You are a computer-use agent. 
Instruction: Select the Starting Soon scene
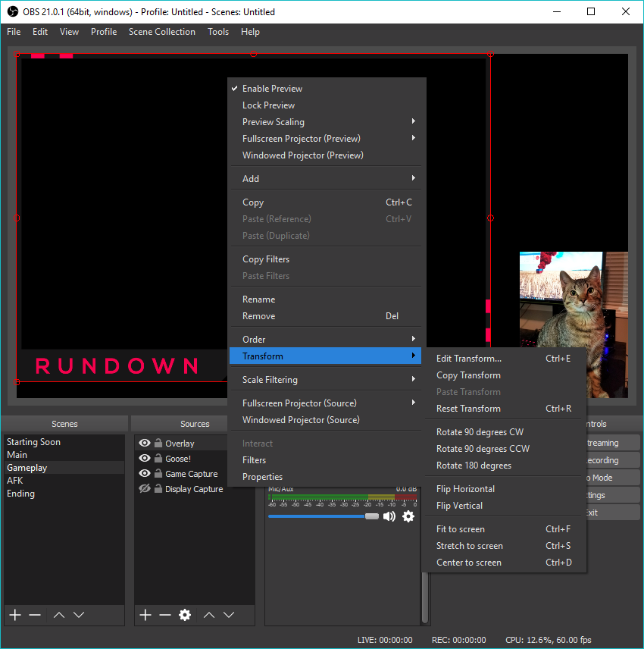point(64,441)
